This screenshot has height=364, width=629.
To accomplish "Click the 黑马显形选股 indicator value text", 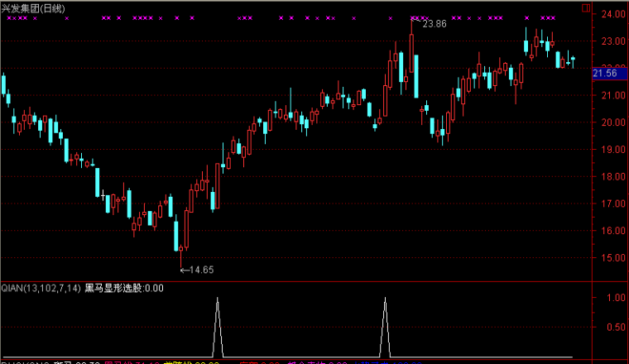I will pyautogui.click(x=123, y=289).
